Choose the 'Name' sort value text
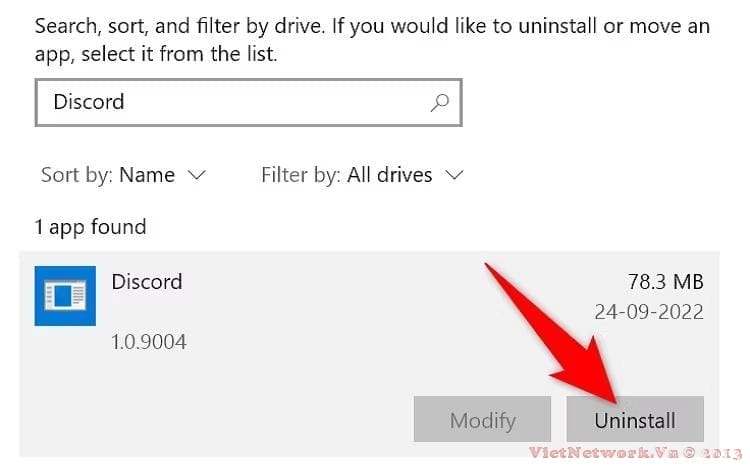This screenshot has width=750, height=468. point(147,175)
